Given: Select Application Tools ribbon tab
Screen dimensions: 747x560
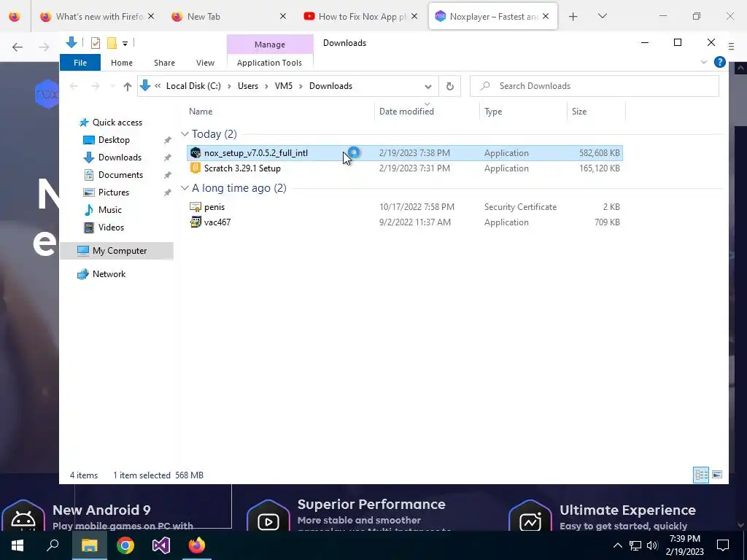Looking at the screenshot, I should pos(269,63).
